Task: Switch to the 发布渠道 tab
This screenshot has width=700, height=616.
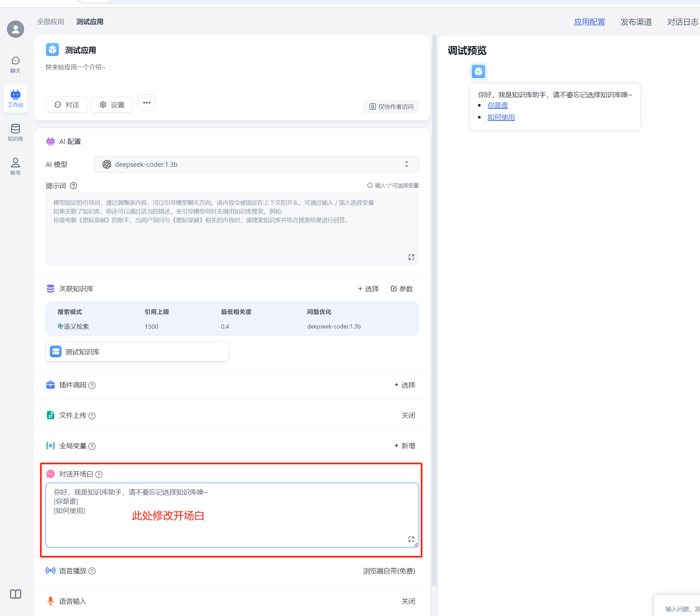Action: pos(636,22)
